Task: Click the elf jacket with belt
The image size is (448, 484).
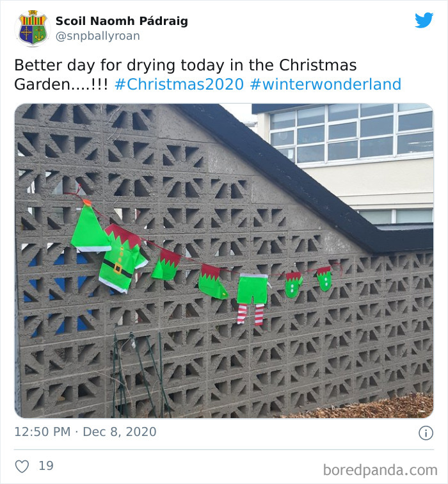Action: 123,258
